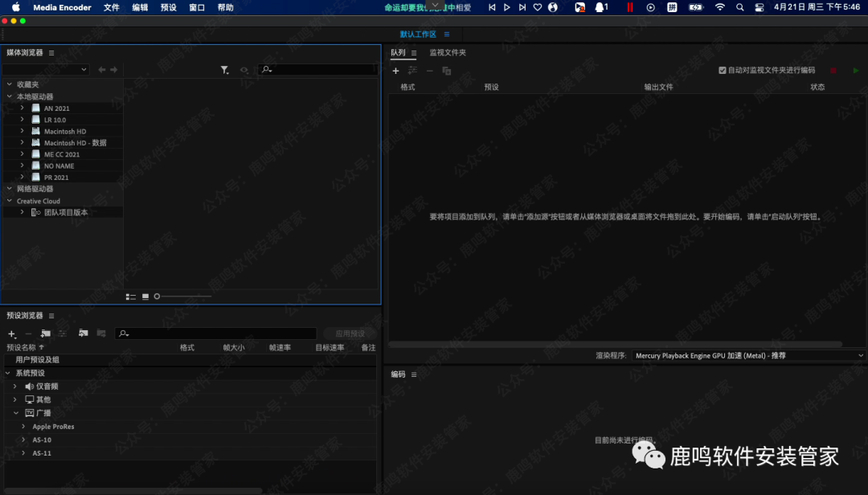Expand the Macintosh HD drive

pyautogui.click(x=23, y=131)
